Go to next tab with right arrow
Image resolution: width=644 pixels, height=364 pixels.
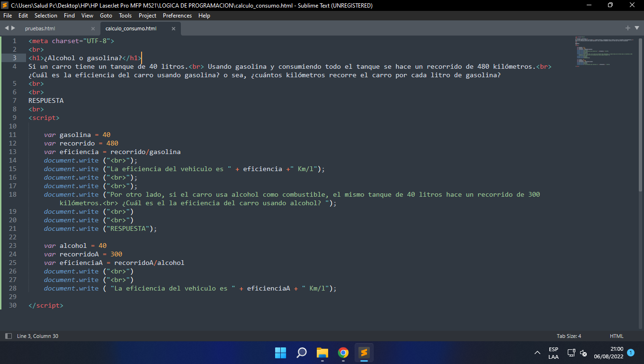click(x=13, y=28)
